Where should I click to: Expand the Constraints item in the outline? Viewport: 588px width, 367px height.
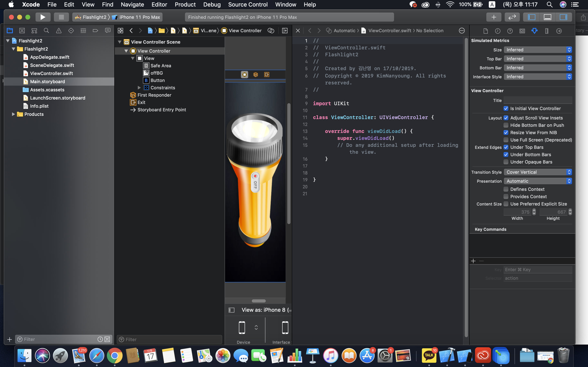point(139,88)
